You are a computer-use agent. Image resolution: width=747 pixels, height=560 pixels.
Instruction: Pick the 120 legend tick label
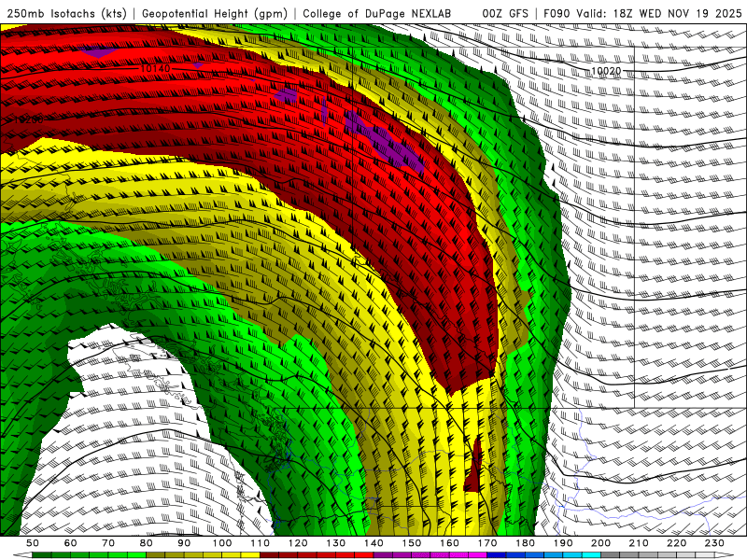click(298, 543)
